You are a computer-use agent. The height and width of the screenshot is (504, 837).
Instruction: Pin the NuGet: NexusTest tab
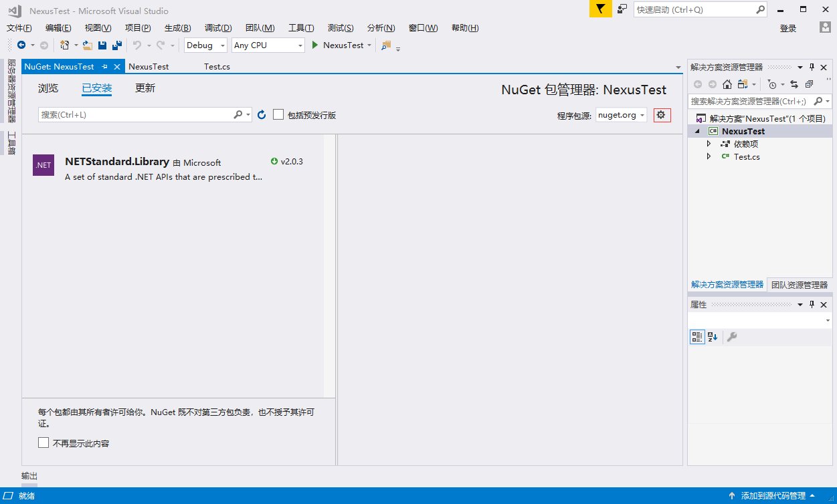pyautogui.click(x=105, y=67)
